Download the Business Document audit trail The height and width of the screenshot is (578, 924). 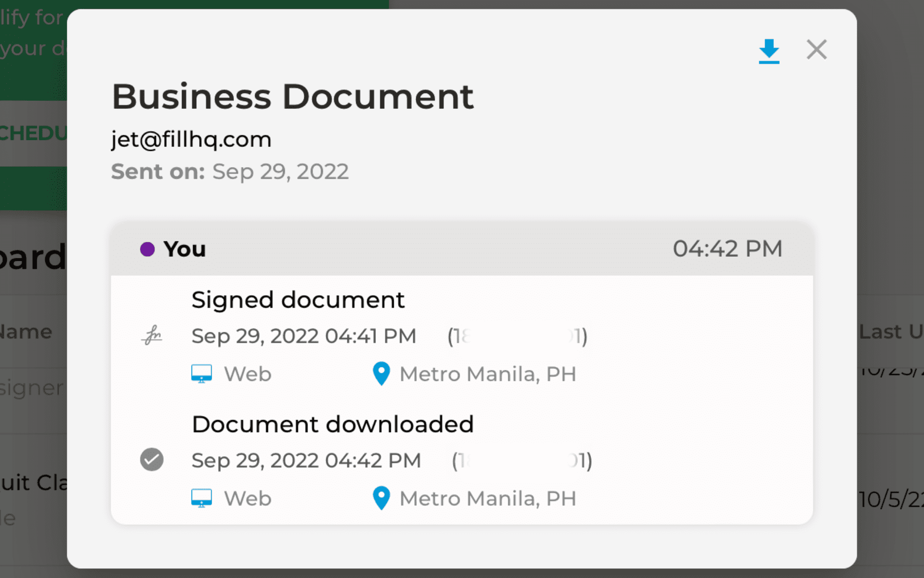pos(769,51)
